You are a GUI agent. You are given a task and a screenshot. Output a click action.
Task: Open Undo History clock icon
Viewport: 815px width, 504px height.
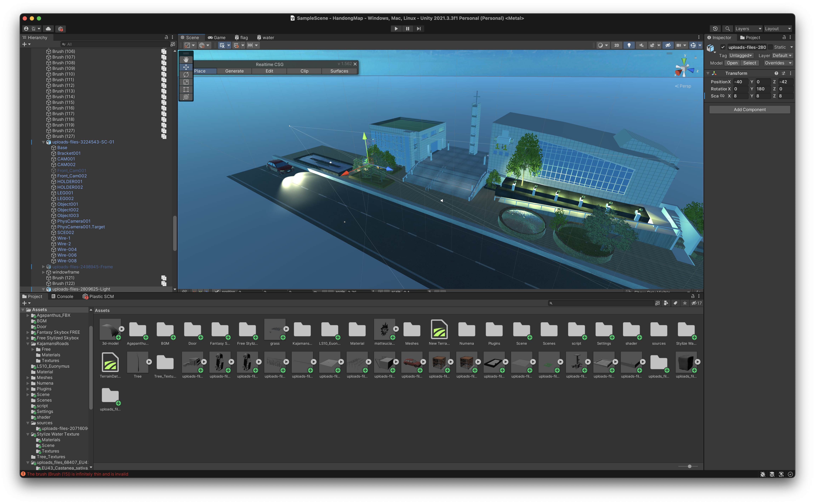[715, 29]
